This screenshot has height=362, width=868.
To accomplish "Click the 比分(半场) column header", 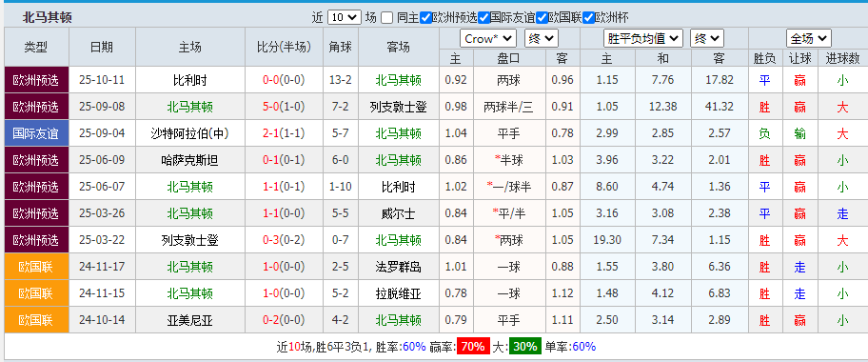I will 284,47.
